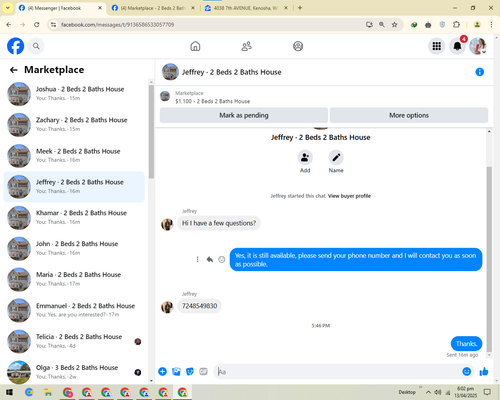Open the sticker chooser icon
This screenshot has width=500, height=400.
tap(190, 371)
